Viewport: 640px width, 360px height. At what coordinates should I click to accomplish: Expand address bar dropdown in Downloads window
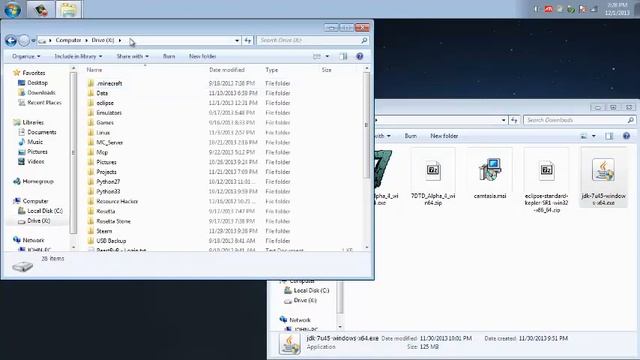point(503,120)
